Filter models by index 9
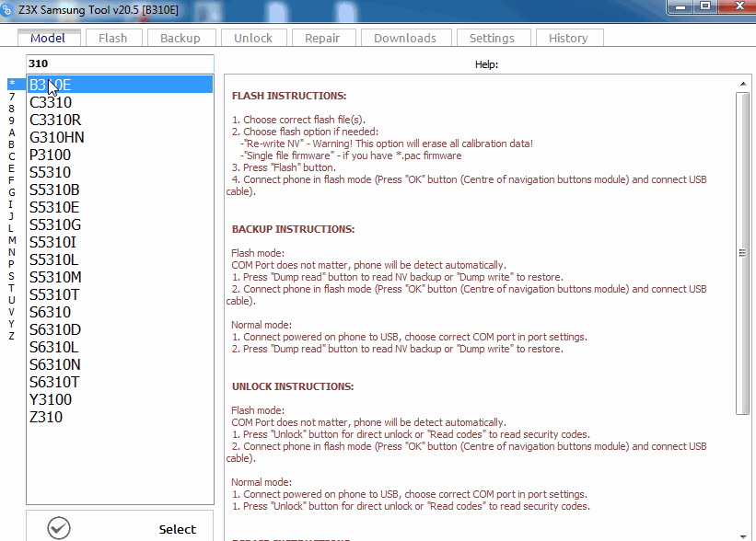The height and width of the screenshot is (541, 756). [x=12, y=121]
